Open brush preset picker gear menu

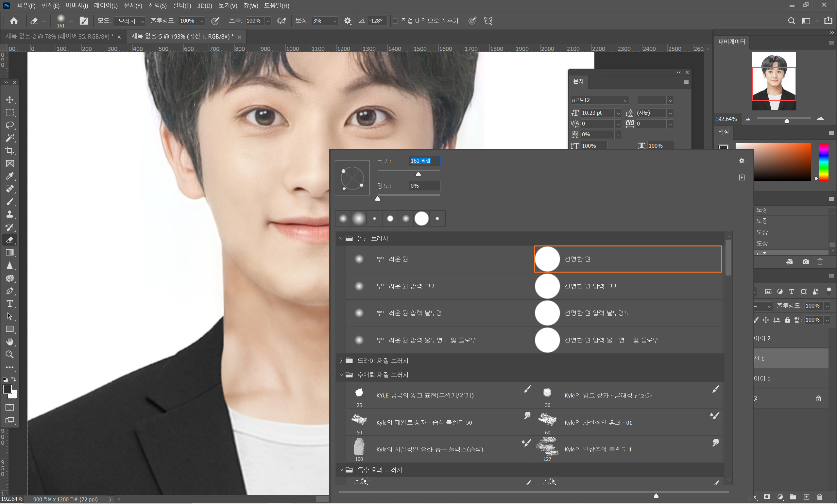[743, 161]
